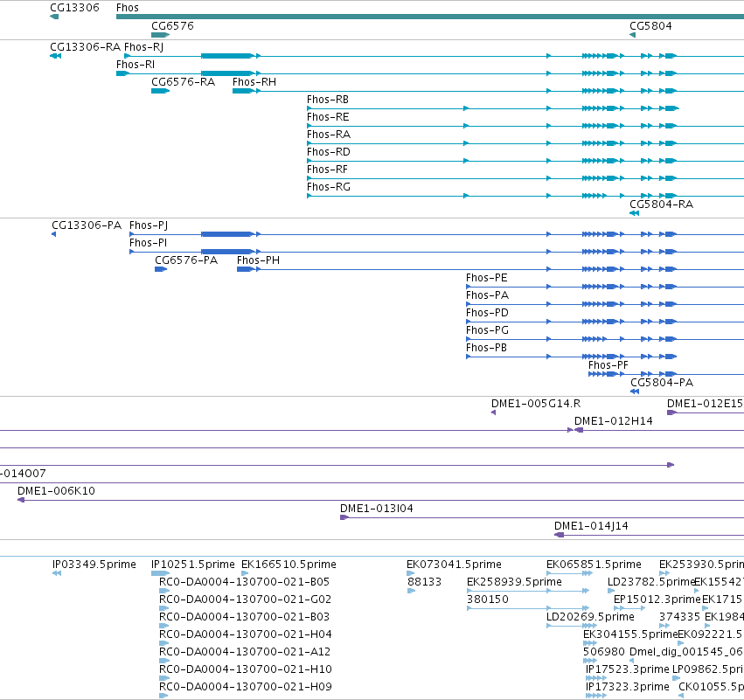Select RC0-DA0004-130700-021-A12 EST label
Image resolution: width=744 pixels, height=700 pixels.
click(245, 652)
